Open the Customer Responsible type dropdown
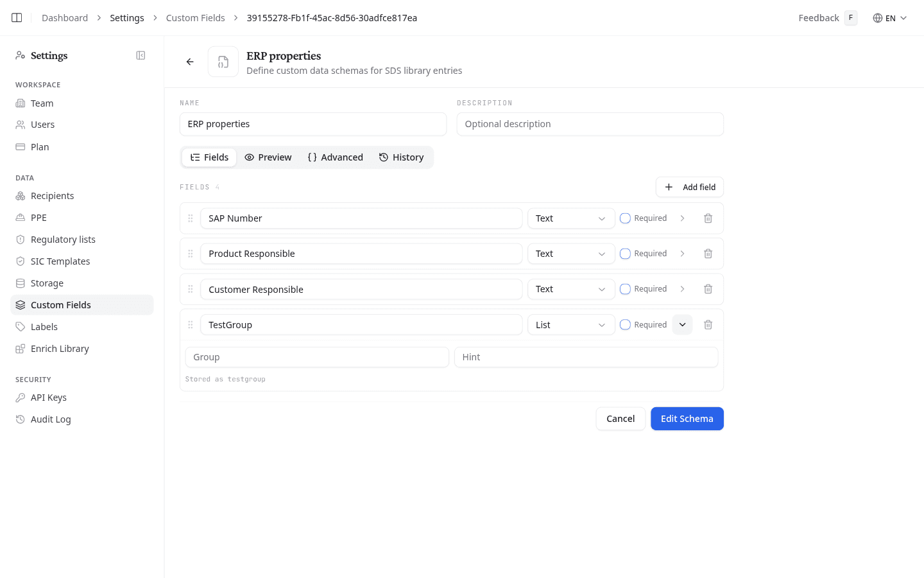The height and width of the screenshot is (578, 924). pos(571,289)
